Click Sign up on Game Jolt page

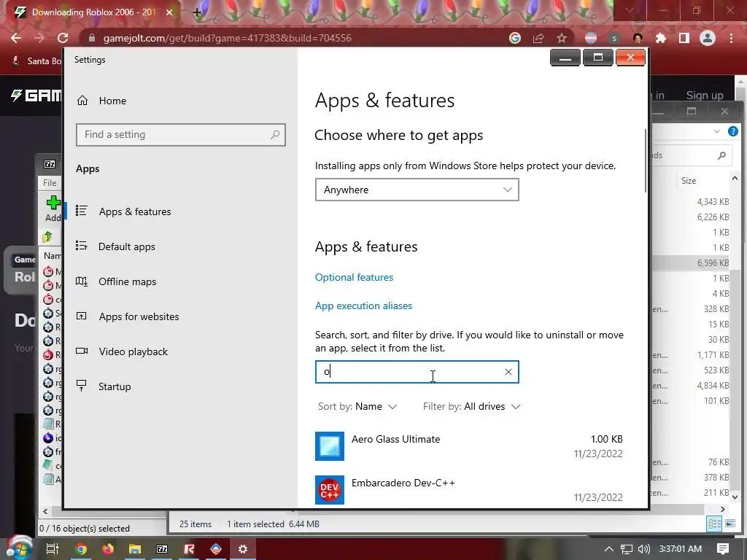point(705,96)
